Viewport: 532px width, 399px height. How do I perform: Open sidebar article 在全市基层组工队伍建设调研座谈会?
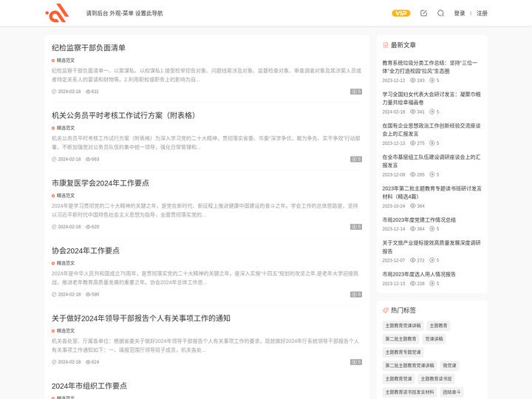pyautogui.click(x=432, y=161)
